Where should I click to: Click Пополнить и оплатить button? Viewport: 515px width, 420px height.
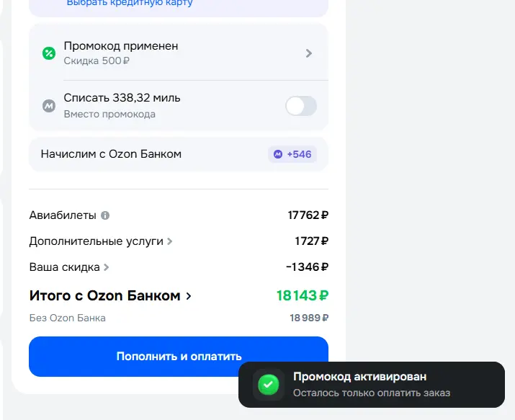pos(179,357)
